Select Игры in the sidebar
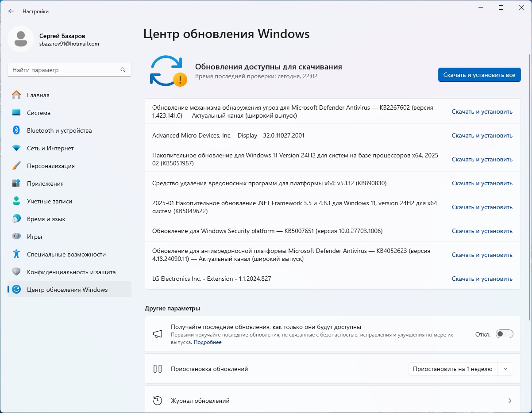The height and width of the screenshot is (413, 532). click(69, 237)
